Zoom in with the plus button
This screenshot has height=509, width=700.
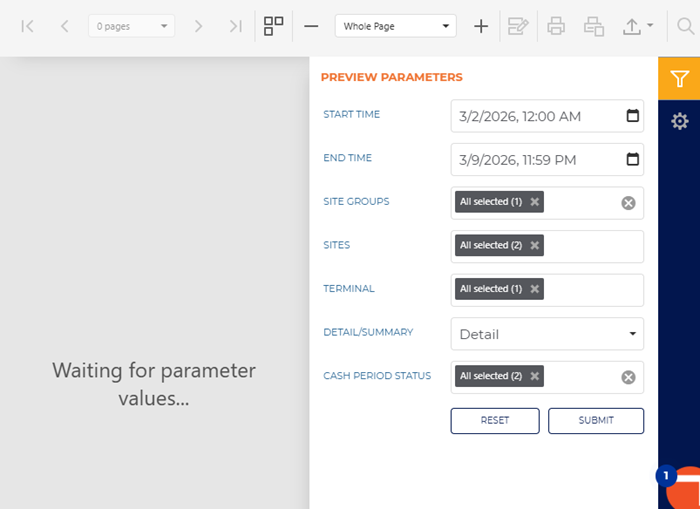pos(481,26)
